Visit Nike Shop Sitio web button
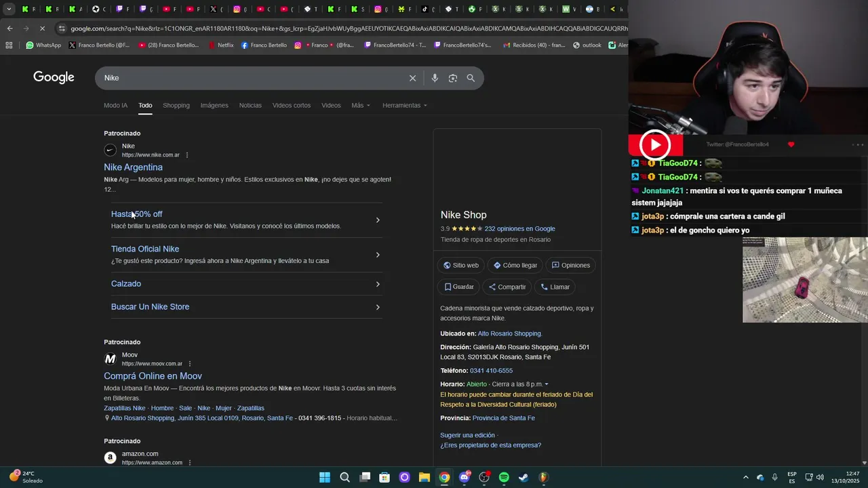Screen dimensions: 868x488 [x=460, y=266]
